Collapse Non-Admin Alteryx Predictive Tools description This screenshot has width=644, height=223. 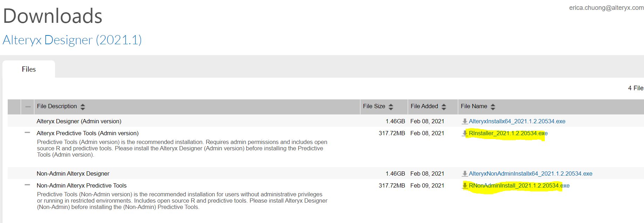coord(27,185)
